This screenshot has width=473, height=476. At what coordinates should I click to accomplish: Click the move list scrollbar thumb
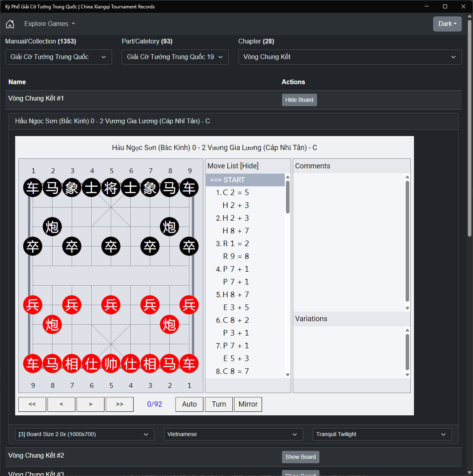pyautogui.click(x=288, y=197)
